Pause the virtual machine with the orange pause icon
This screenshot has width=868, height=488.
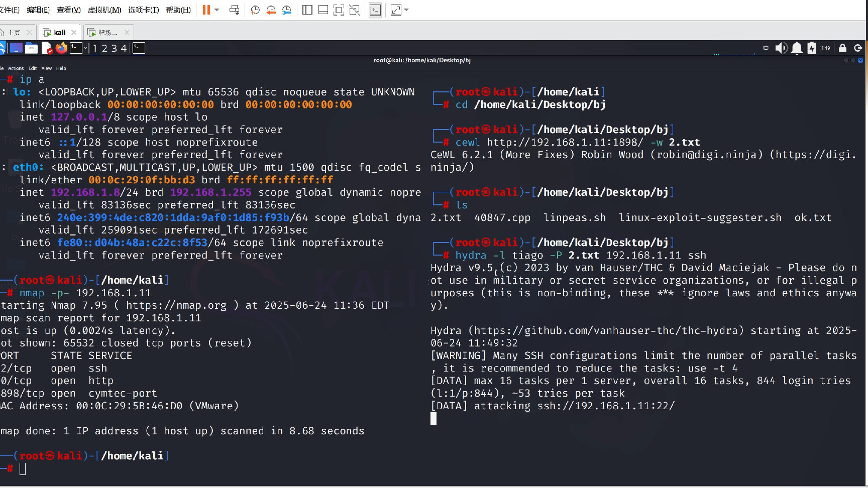206,10
